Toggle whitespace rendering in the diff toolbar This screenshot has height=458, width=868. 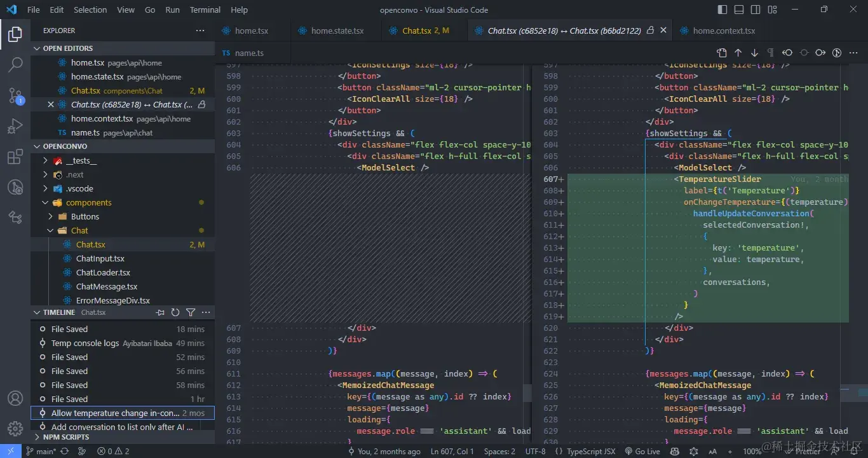click(771, 52)
